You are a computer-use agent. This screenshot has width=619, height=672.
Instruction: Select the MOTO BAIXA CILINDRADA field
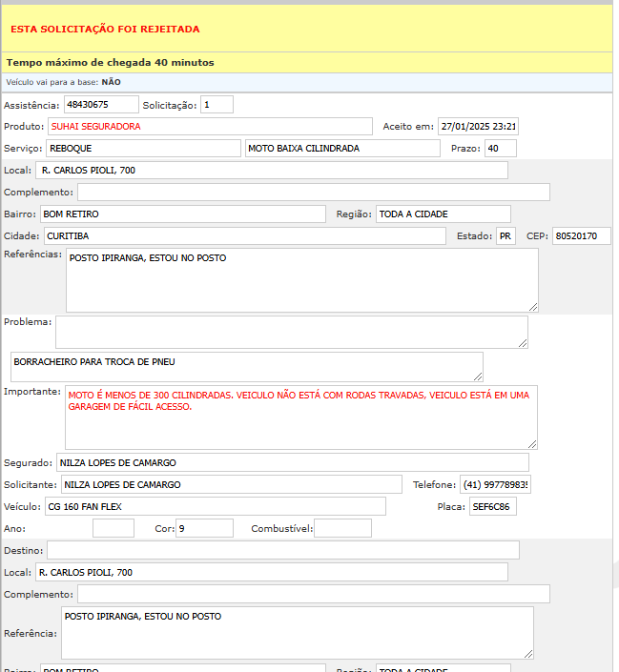coord(342,148)
